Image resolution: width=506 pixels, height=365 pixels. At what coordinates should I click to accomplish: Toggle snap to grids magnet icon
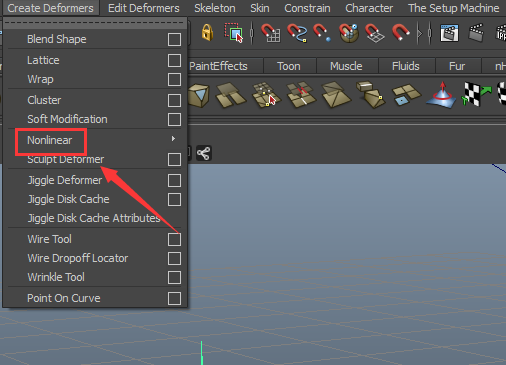point(270,33)
